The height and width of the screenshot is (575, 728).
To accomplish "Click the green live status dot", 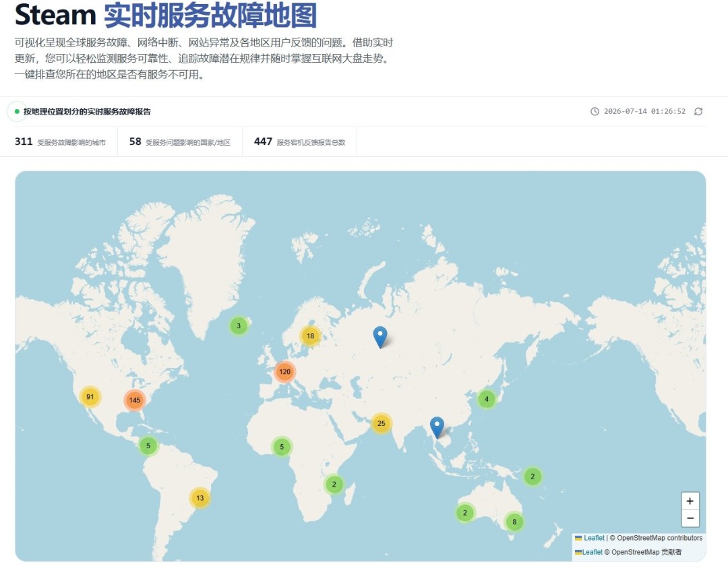I will coord(17,111).
